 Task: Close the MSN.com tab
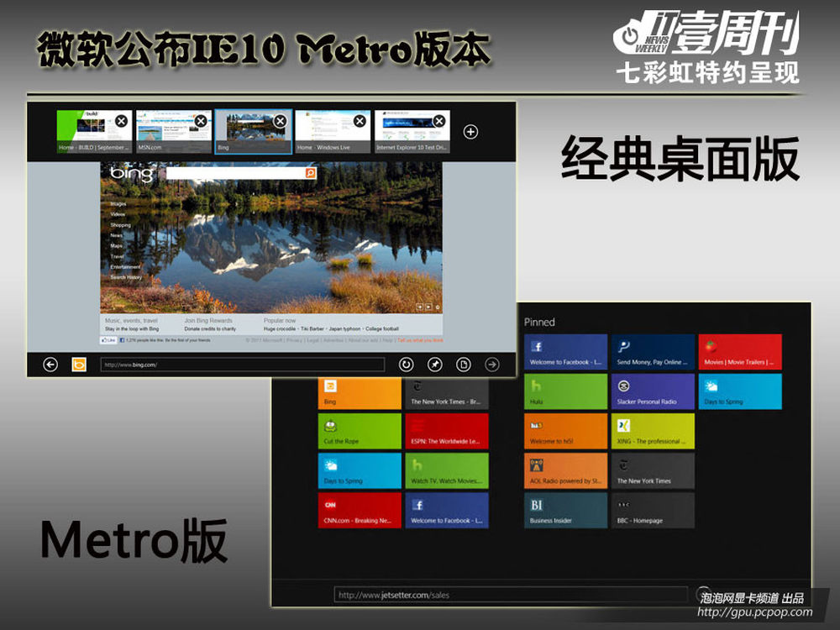point(201,121)
